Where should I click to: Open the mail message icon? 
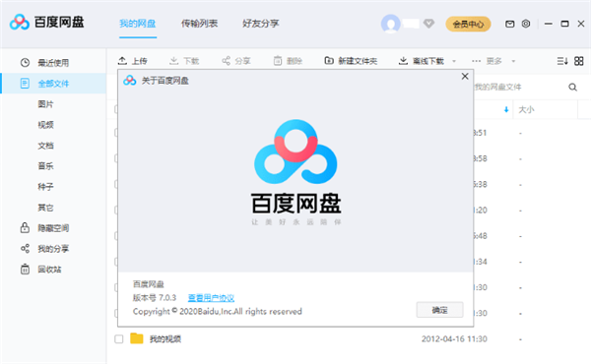click(509, 24)
